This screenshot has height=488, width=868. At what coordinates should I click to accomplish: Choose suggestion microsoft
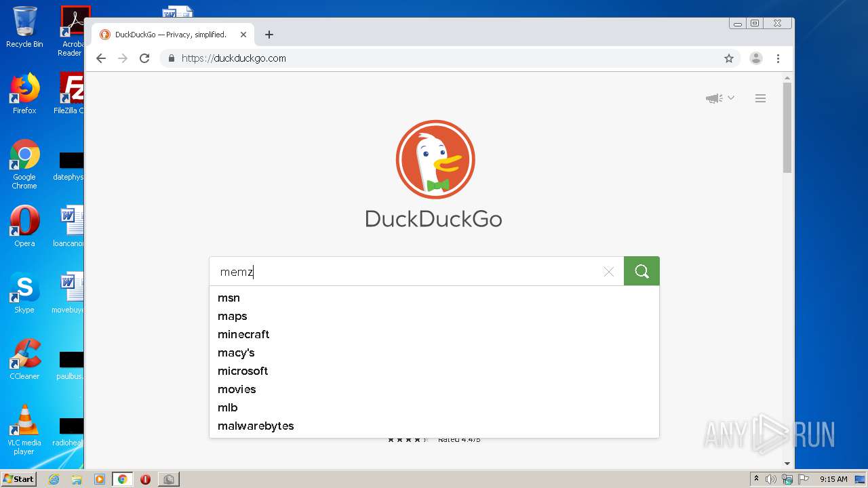434,371
